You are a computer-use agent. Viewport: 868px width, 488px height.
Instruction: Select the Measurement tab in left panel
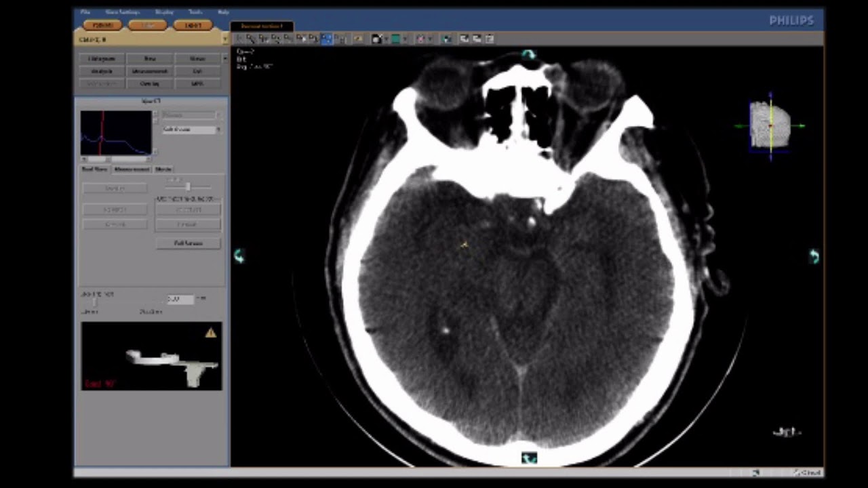pos(132,169)
